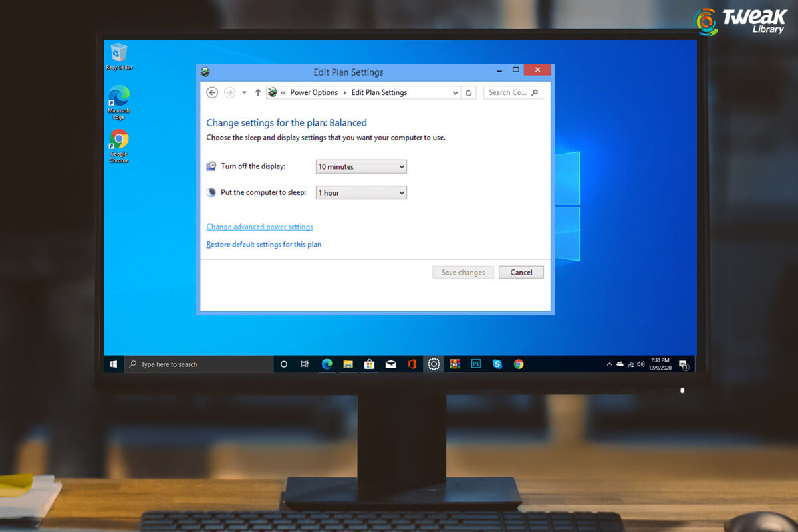
Task: Click the Task View icon
Action: coord(305,364)
